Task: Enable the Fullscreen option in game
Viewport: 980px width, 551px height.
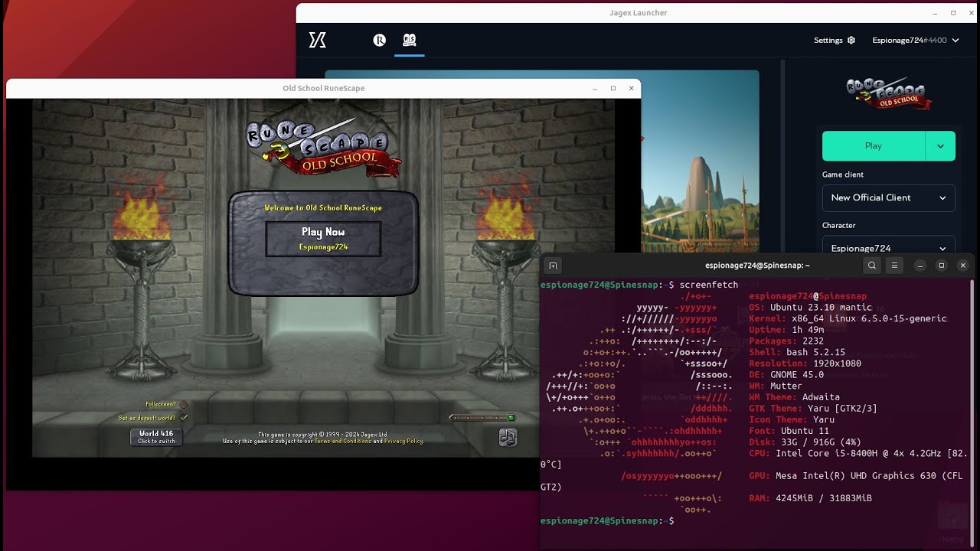Action: (183, 404)
